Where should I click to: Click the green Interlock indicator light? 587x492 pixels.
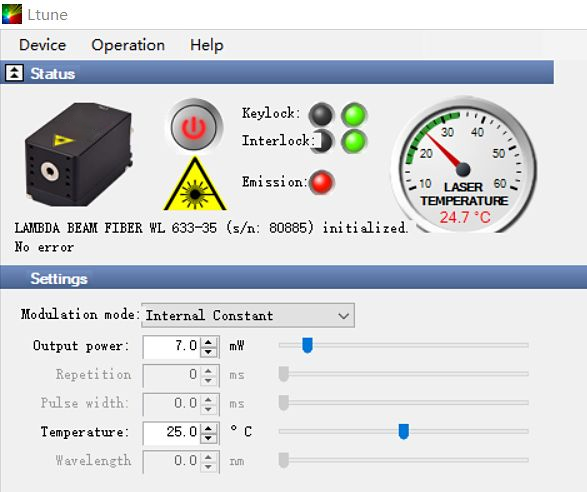point(354,141)
